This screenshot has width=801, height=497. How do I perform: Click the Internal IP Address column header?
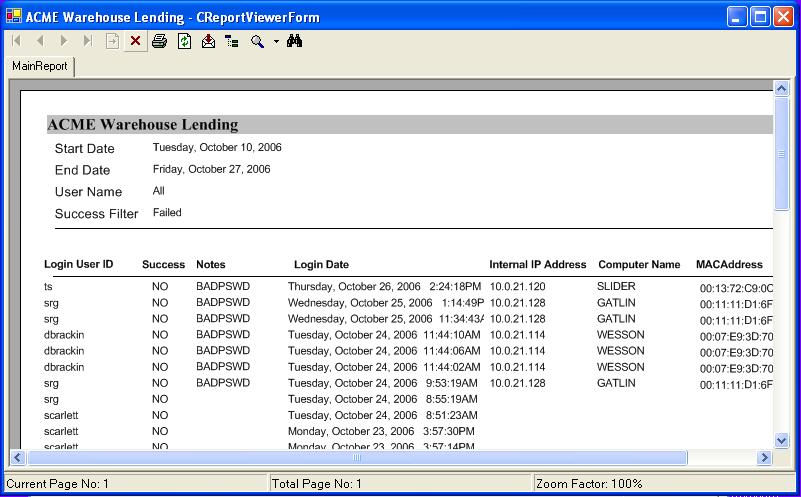point(537,265)
